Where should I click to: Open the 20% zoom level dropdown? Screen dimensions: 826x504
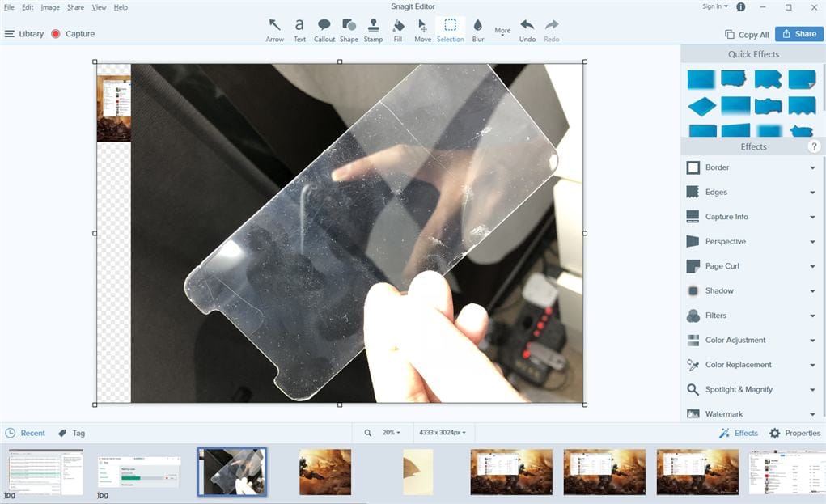point(388,432)
